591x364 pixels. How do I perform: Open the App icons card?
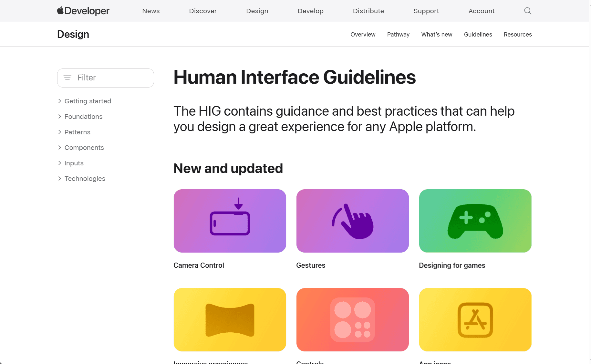pyautogui.click(x=475, y=320)
